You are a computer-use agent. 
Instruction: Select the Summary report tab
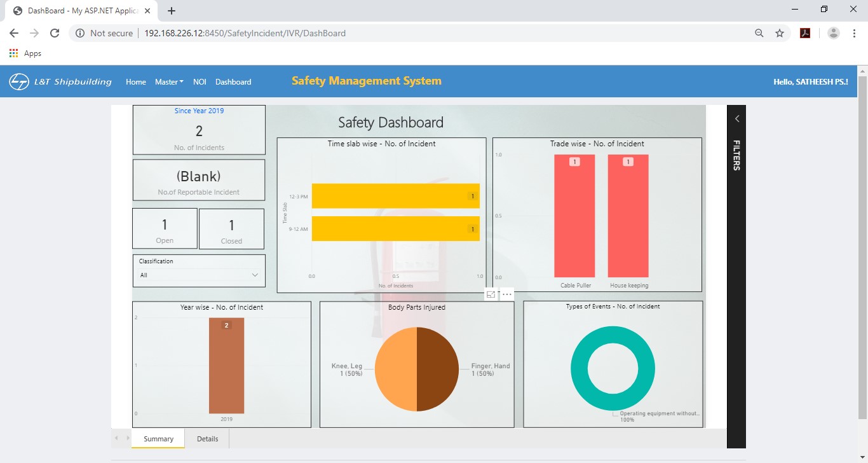coord(158,439)
